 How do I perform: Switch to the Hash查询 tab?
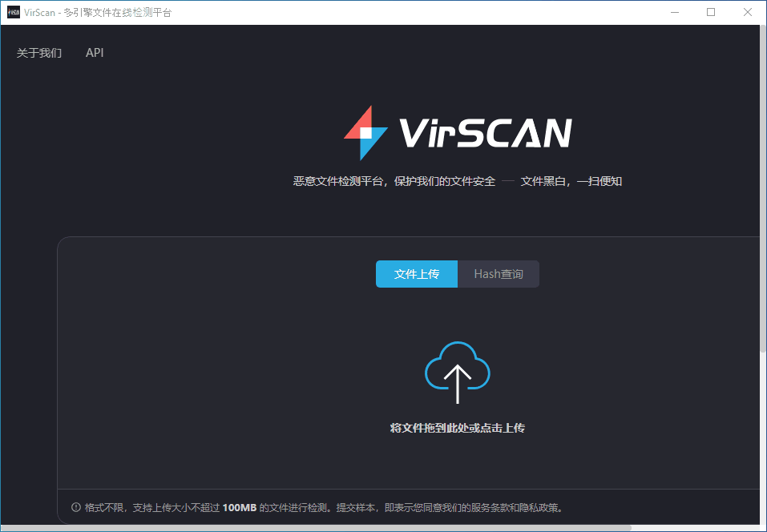[499, 274]
